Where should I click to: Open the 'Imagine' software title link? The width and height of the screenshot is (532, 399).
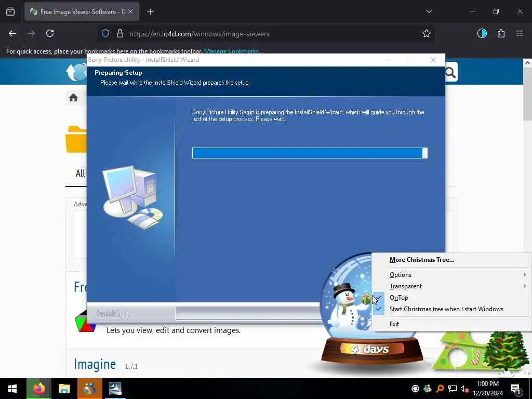95,364
